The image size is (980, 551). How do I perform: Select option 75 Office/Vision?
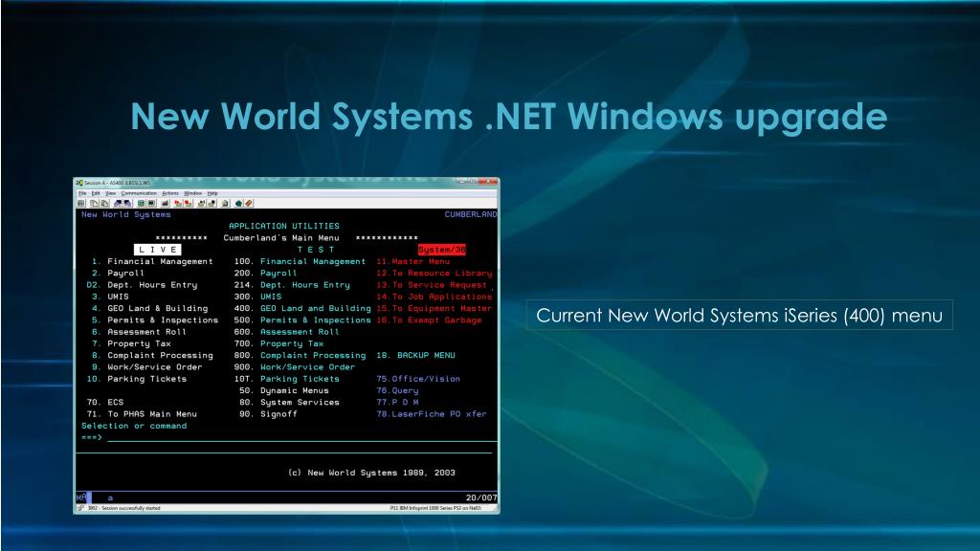point(418,379)
